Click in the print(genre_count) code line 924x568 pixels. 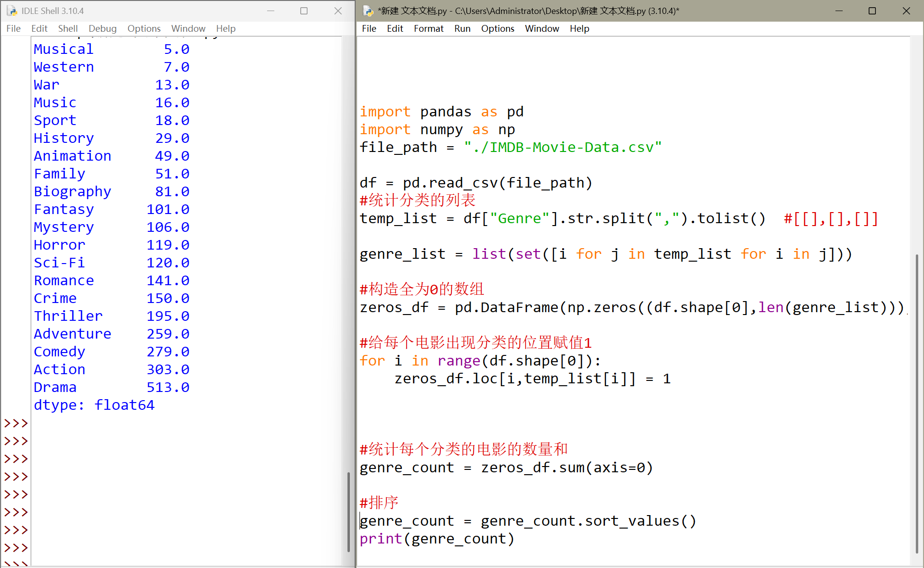436,539
